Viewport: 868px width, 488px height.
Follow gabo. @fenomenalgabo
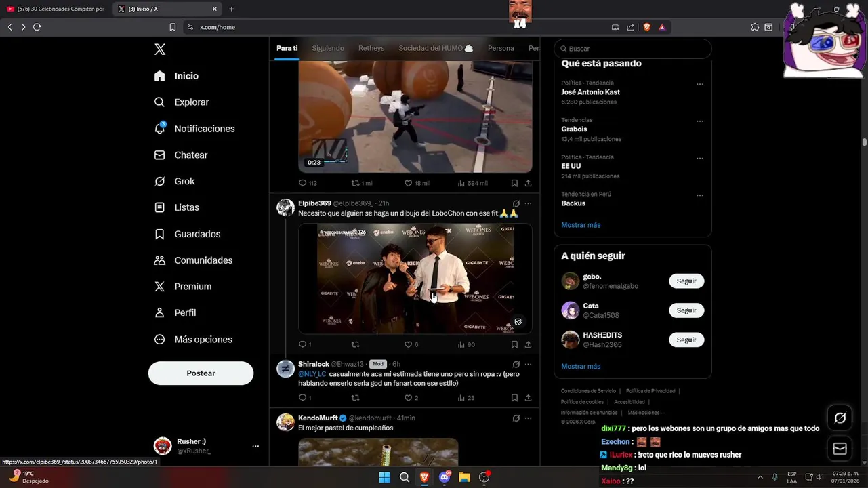coord(686,281)
